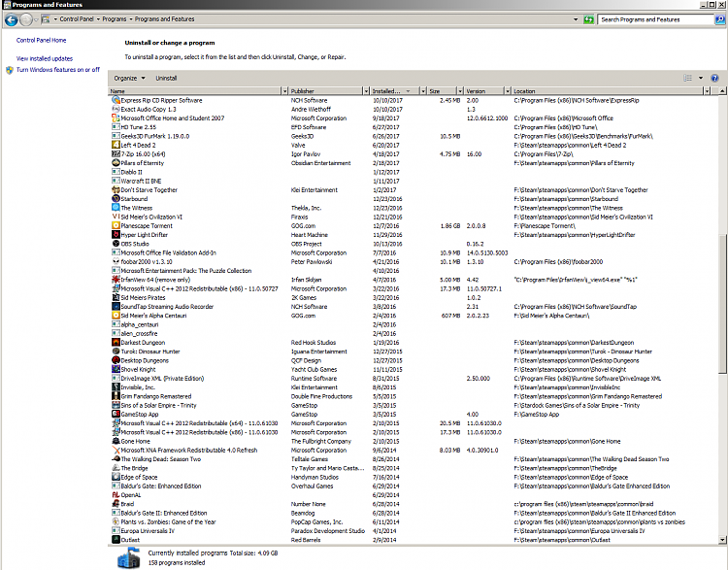Click the Desktop Dungeons icon
This screenshot has height=570, width=728.
[x=116, y=360]
